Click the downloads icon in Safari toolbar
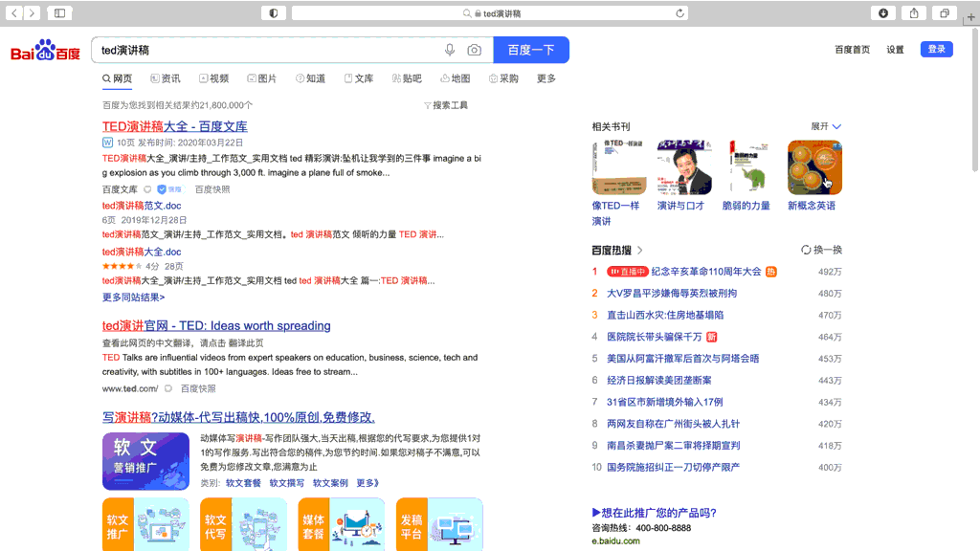This screenshot has width=980, height=551. coord(882,12)
